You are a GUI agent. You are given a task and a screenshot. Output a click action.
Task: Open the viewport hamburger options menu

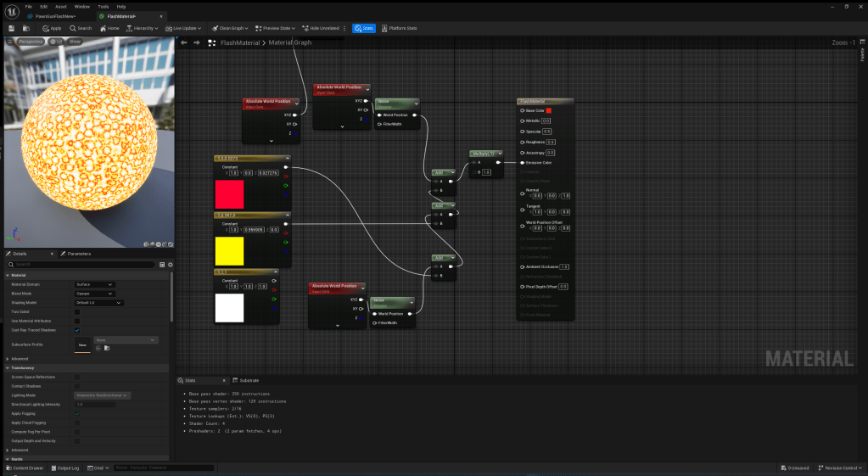[x=10, y=41]
